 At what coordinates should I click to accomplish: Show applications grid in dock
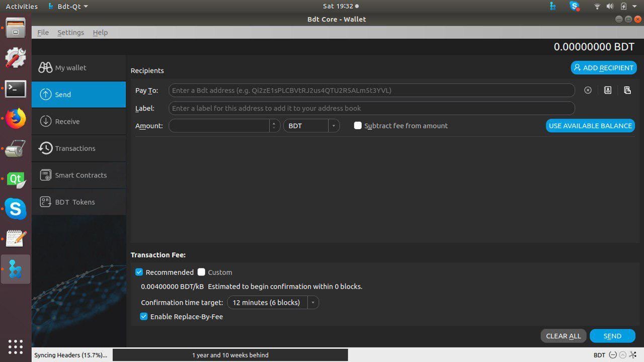click(16, 346)
